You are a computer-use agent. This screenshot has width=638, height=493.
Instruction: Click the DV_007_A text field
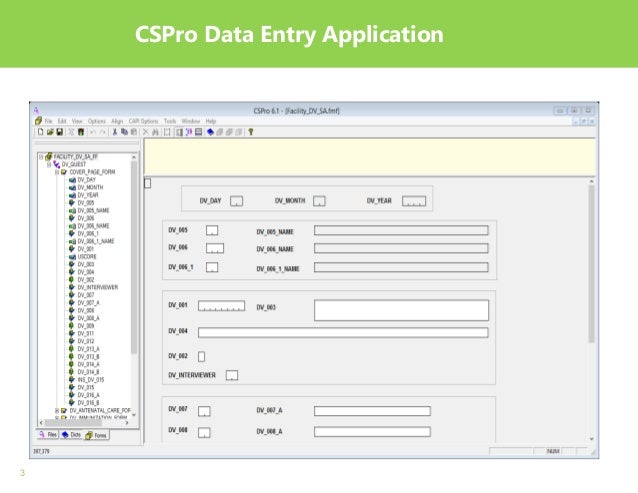[x=372, y=411]
